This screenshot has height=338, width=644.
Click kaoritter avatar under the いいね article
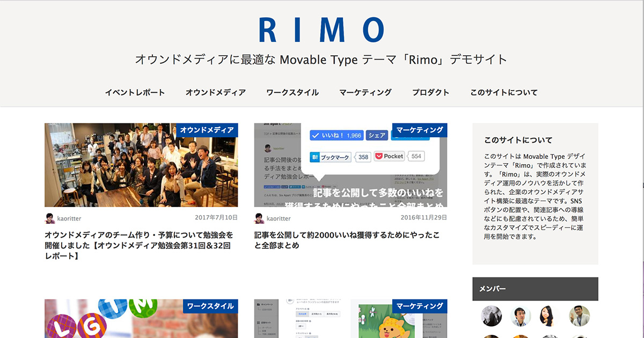[259, 218]
